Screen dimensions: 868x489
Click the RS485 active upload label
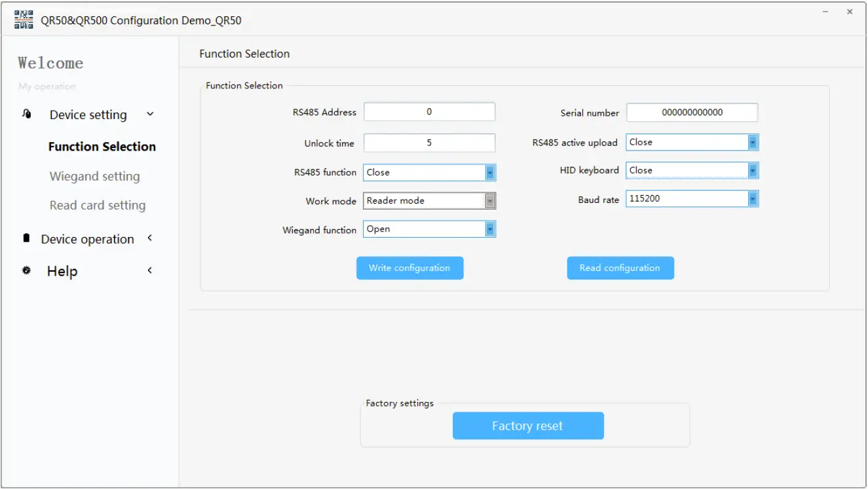click(x=575, y=142)
